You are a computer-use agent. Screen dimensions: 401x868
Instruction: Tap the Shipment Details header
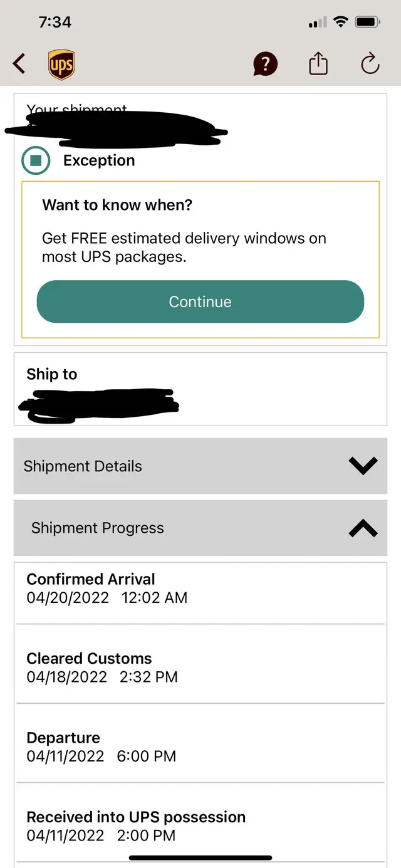pos(83,466)
